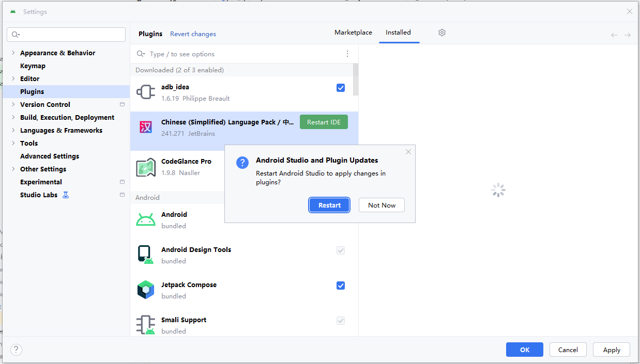
Task: Navigate back with the left arrow
Action: click(x=614, y=35)
